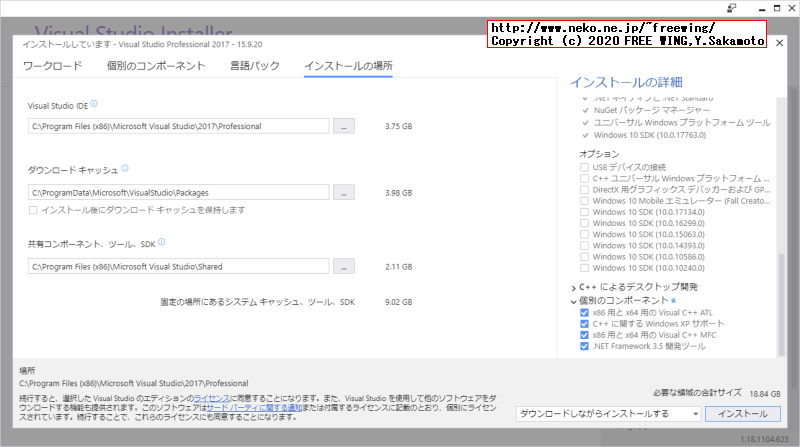Click info icon next to ダウンロード キャッシュ
This screenshot has height=447, width=800.
pyautogui.click(x=125, y=168)
